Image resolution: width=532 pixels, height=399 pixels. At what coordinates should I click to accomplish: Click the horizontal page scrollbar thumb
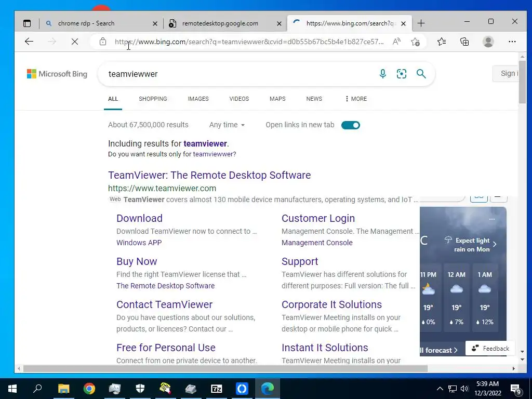225,368
